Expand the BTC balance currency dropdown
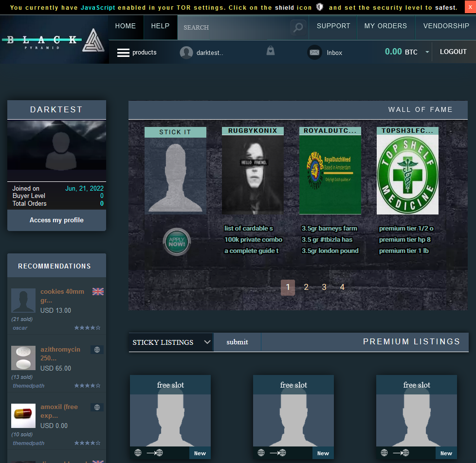The height and width of the screenshot is (463, 476). click(x=427, y=52)
